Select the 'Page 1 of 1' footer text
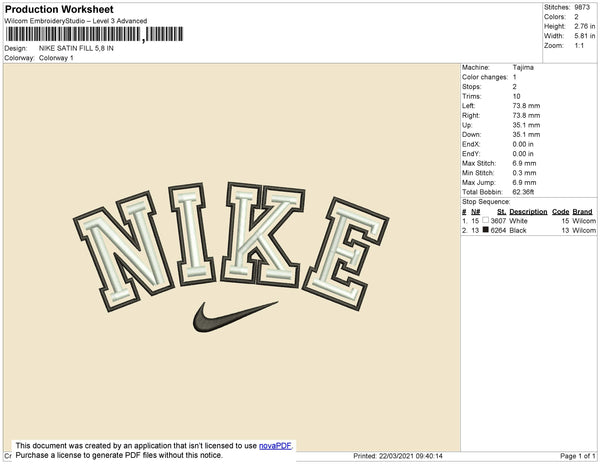The height and width of the screenshot is (464, 600). pyautogui.click(x=578, y=456)
